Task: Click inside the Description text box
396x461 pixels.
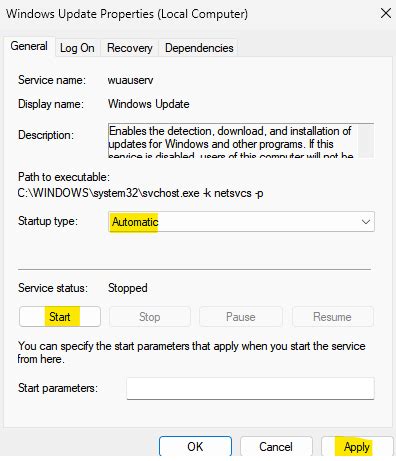Action: 233,140
